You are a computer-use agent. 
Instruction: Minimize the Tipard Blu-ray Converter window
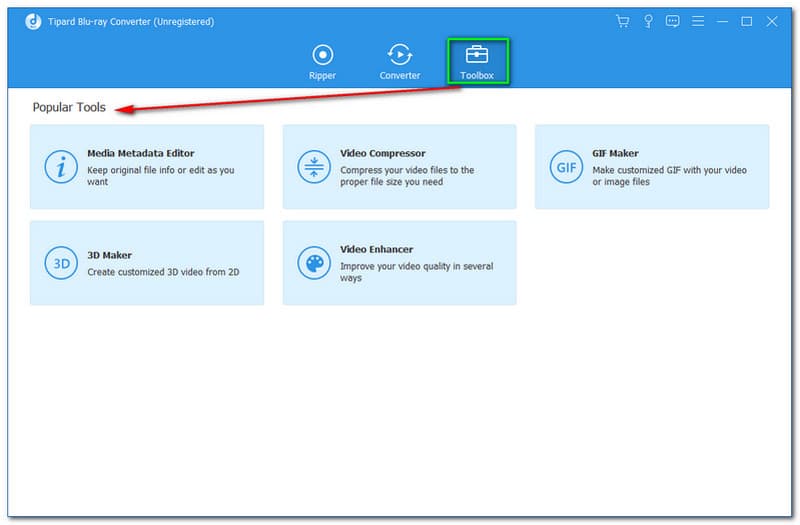[x=722, y=21]
